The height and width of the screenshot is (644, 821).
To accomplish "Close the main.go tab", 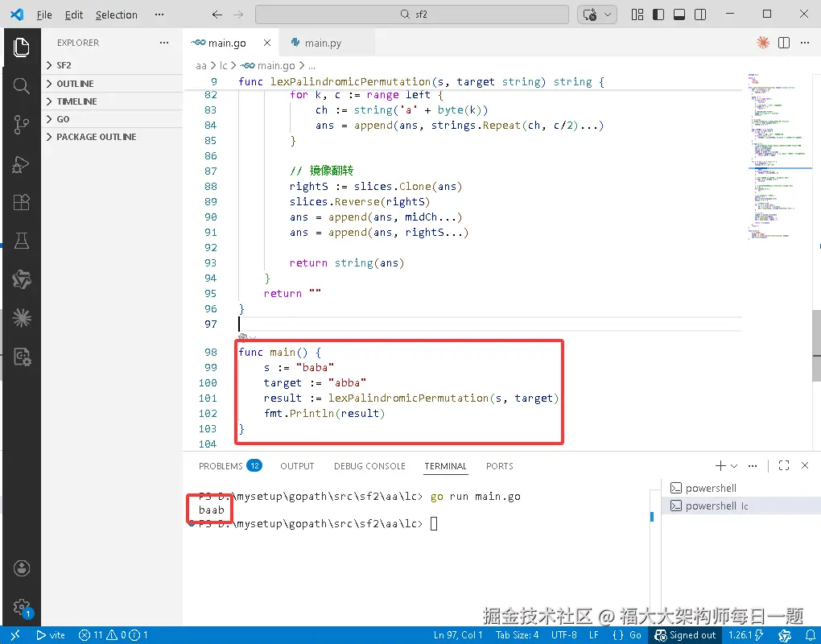I will 267,43.
